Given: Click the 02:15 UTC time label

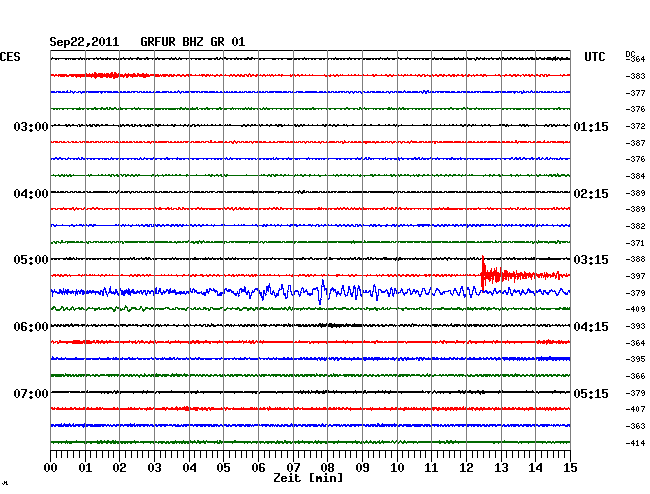Looking at the screenshot, I should click(x=591, y=194).
